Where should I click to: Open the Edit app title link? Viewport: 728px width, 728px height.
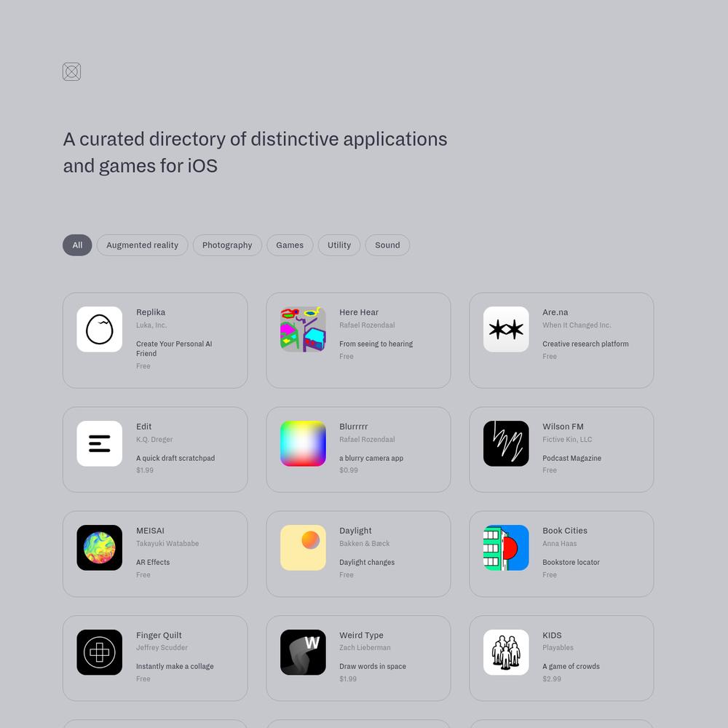(x=143, y=426)
